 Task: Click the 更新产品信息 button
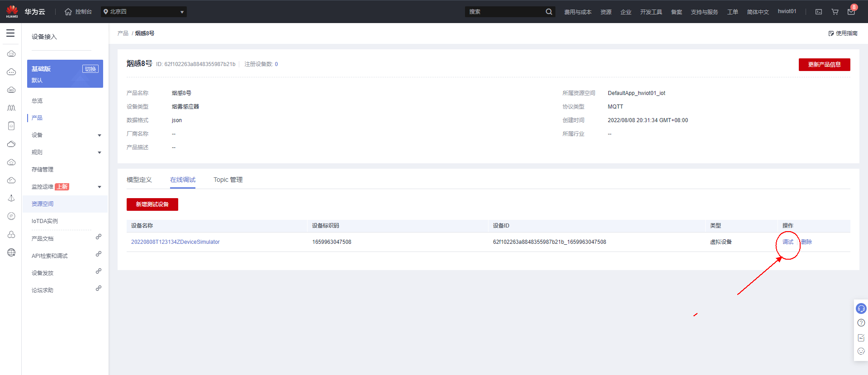(824, 65)
